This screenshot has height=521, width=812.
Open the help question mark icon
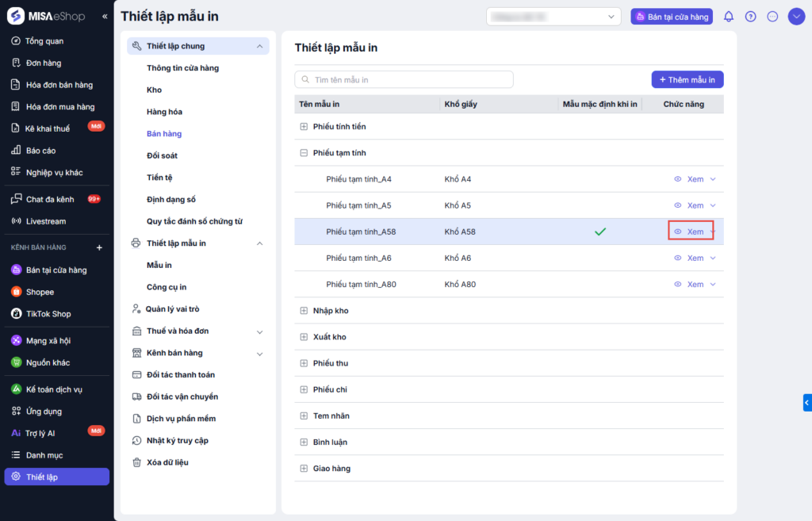click(x=751, y=17)
